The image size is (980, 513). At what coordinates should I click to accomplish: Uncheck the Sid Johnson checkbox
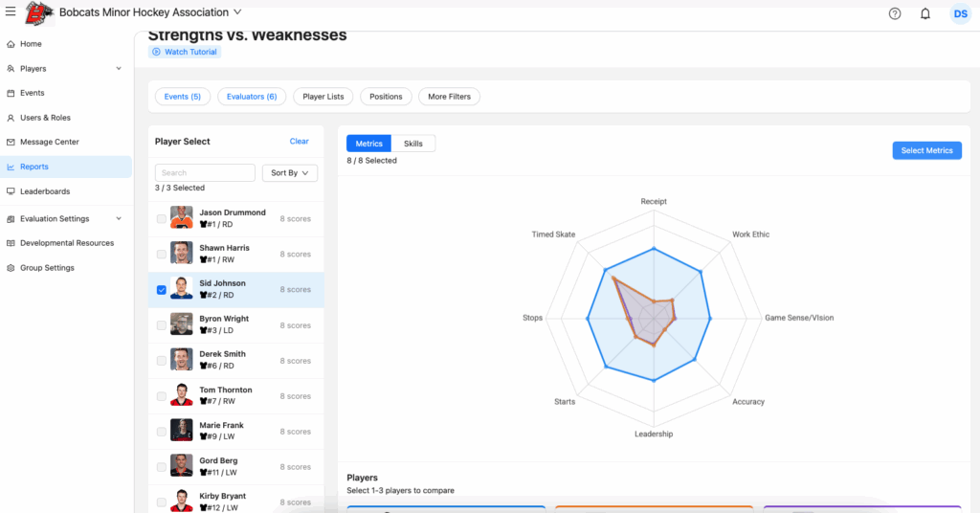pos(161,290)
